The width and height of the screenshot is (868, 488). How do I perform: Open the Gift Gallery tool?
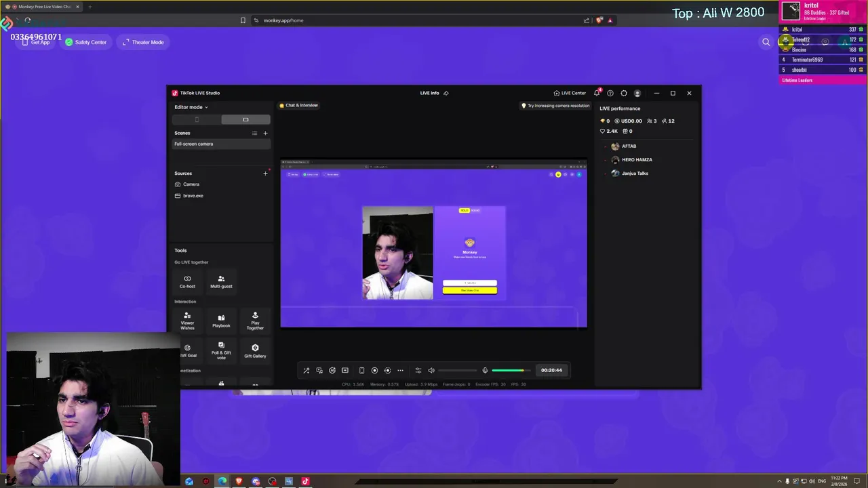(255, 351)
